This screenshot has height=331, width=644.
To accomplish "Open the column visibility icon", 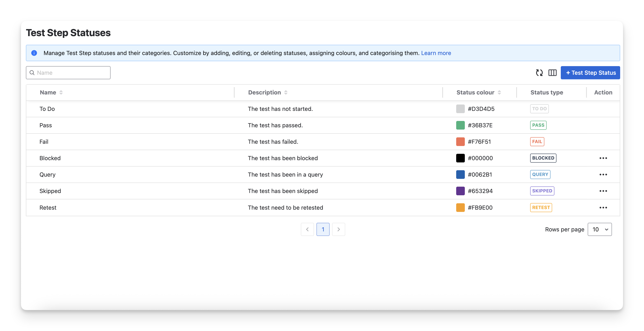I will pos(552,73).
